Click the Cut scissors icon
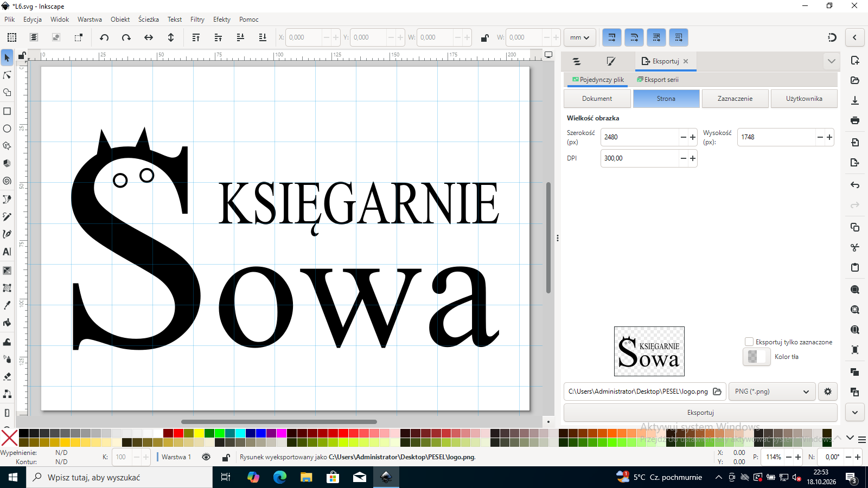The height and width of the screenshot is (488, 868). [x=855, y=247]
